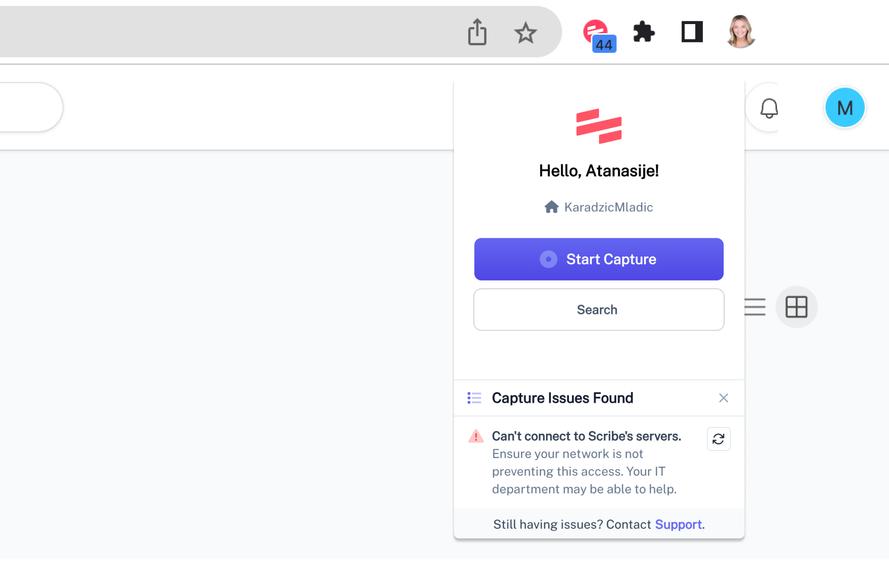The height and width of the screenshot is (588, 889).
Task: Toggle the browser side panel icon
Action: tap(692, 32)
